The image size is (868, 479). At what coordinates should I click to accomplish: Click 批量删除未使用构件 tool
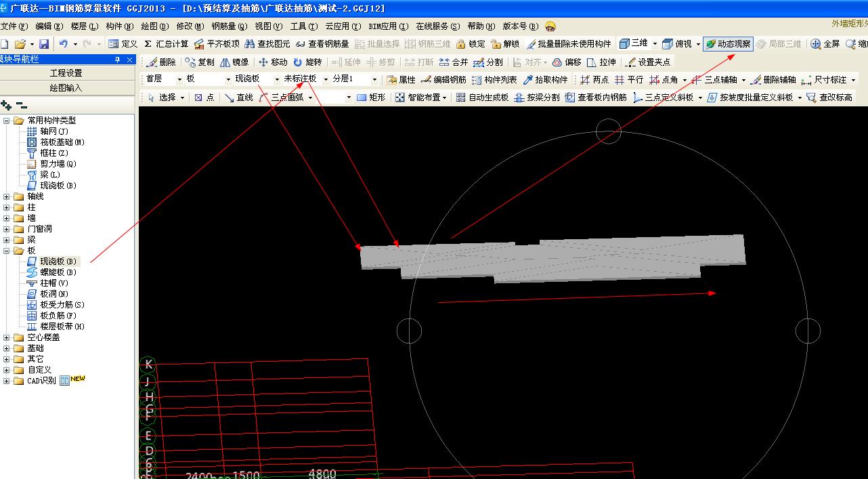pos(569,43)
